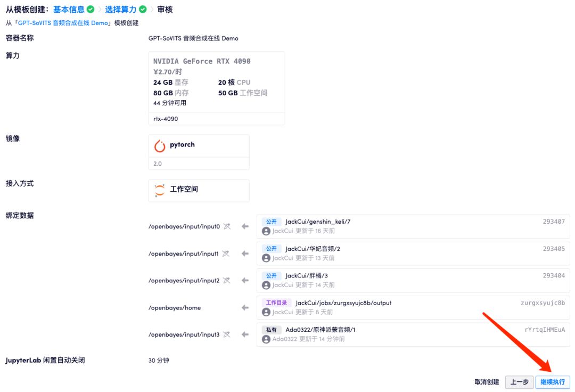Click the 继续执行 button
The width and height of the screenshot is (575, 392).
tap(553, 382)
